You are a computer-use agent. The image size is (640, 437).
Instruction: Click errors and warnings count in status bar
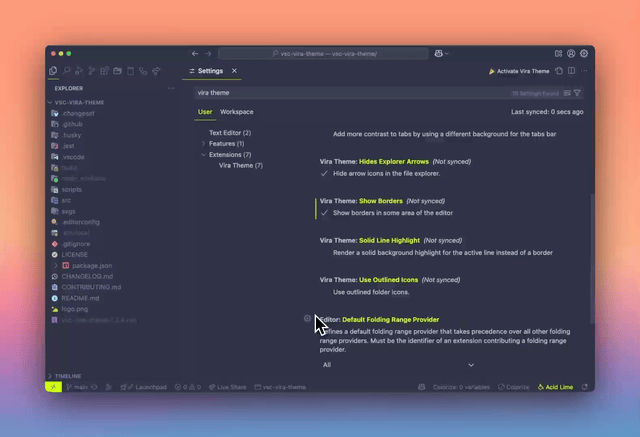tap(188, 387)
